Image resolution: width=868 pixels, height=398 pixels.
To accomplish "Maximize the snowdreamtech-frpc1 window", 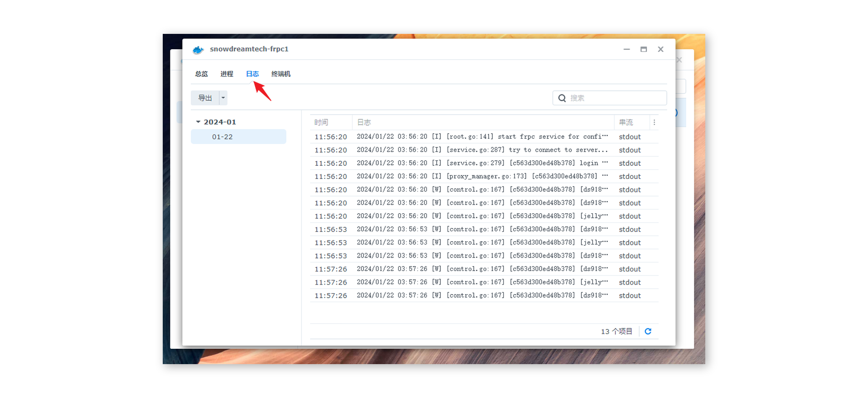I will pyautogui.click(x=644, y=49).
